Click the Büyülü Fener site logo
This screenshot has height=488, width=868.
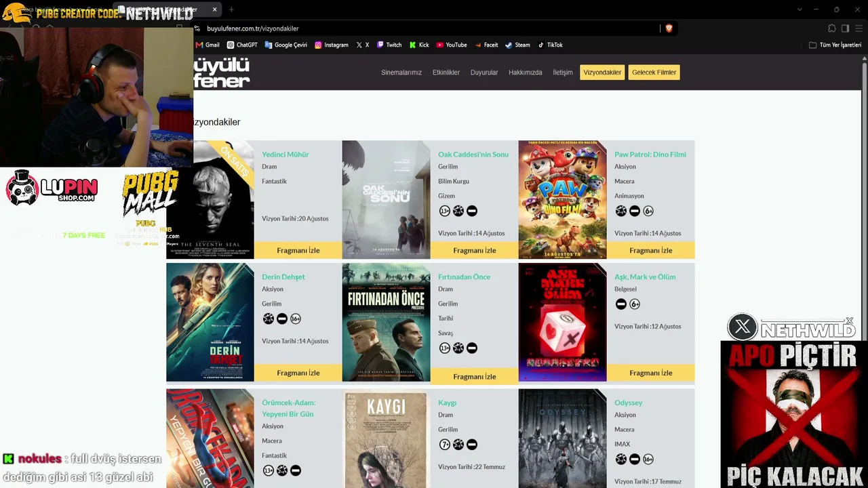tap(222, 73)
